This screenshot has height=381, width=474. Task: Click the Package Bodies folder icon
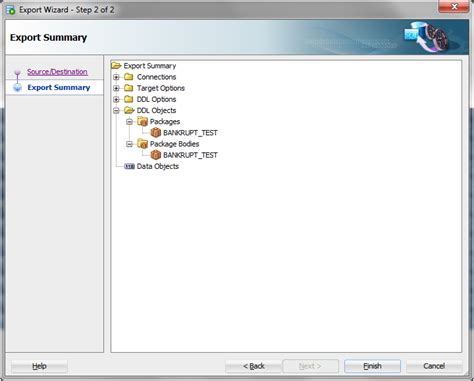[x=142, y=144]
